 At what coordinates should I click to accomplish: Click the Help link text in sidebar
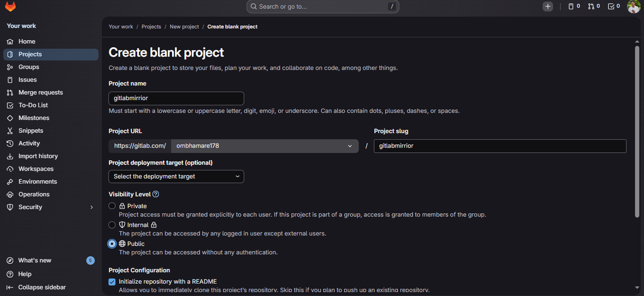pyautogui.click(x=25, y=274)
